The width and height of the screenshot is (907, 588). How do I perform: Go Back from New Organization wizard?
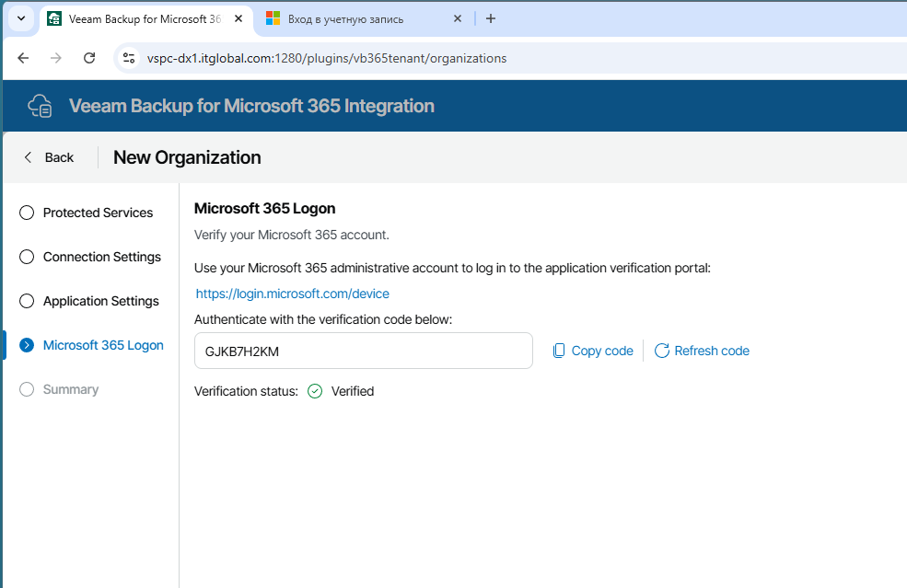pos(49,157)
